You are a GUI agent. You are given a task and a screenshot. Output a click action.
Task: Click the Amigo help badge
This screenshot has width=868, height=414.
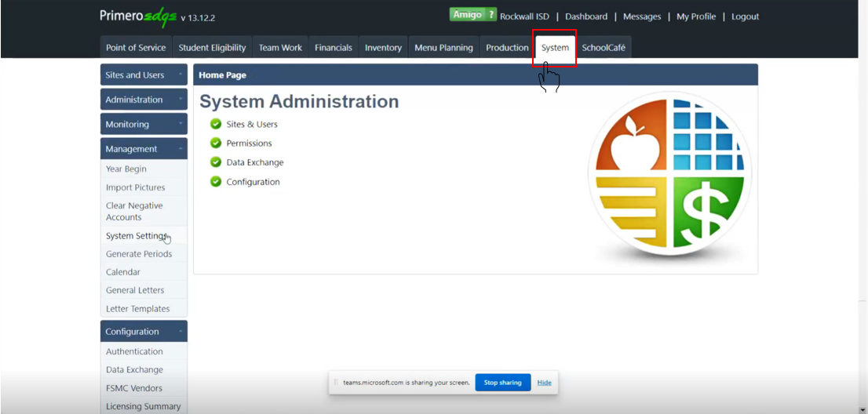pyautogui.click(x=472, y=15)
